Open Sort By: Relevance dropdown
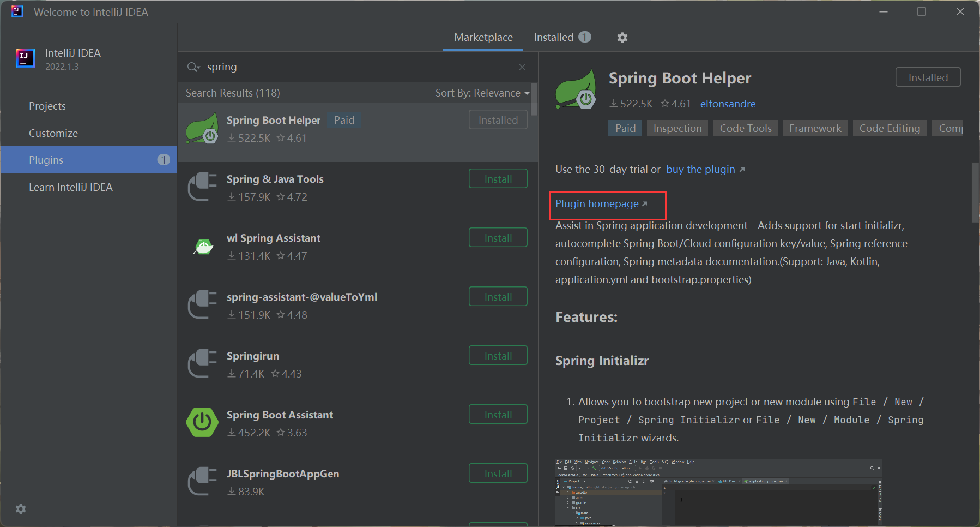Viewport: 980px width, 527px height. 482,93
